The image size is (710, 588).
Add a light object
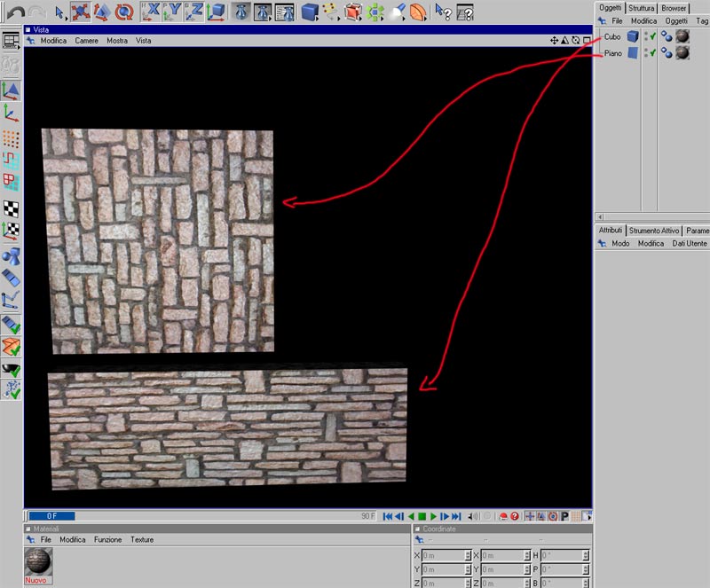pyautogui.click(x=397, y=12)
